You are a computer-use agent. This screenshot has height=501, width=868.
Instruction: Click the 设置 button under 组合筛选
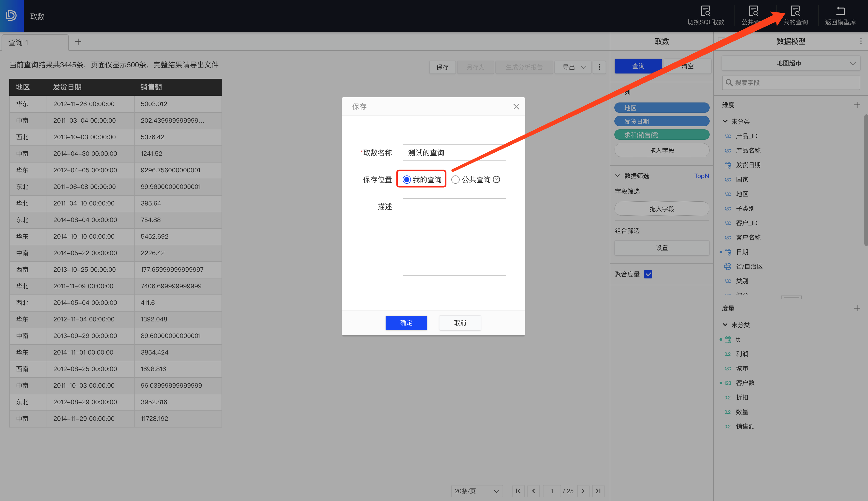[661, 248]
